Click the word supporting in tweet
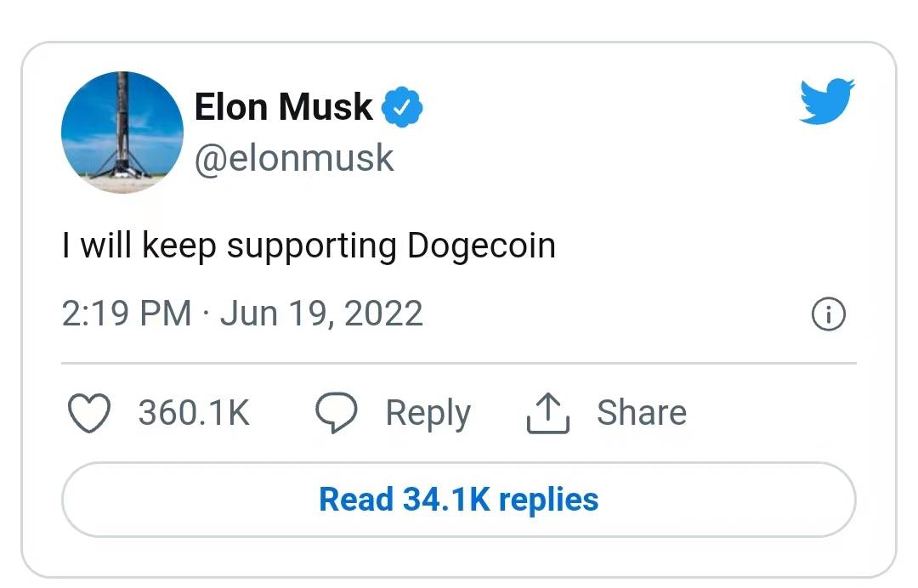 coord(312,248)
